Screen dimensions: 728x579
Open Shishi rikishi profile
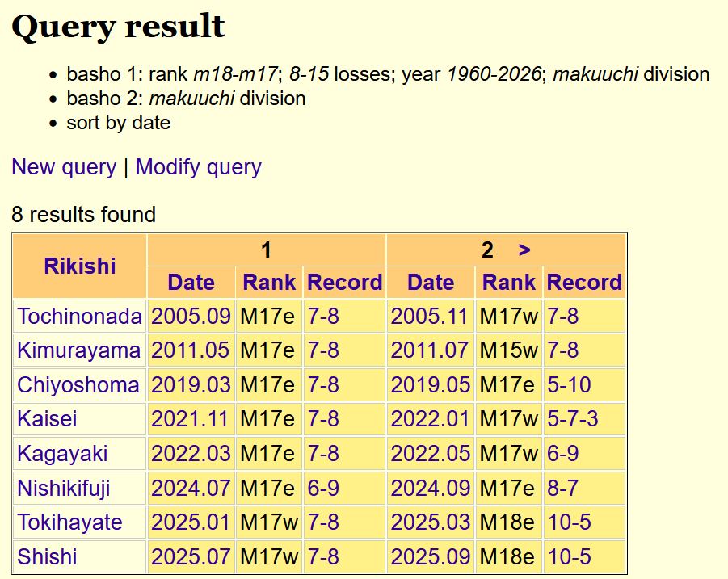click(x=47, y=557)
